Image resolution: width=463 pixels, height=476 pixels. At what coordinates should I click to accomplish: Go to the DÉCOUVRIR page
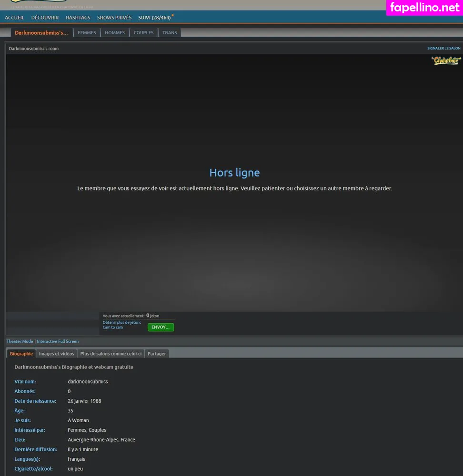click(45, 18)
